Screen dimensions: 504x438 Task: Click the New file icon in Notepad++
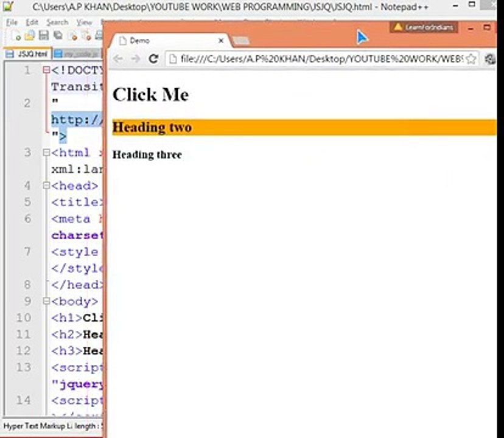pos(15,35)
